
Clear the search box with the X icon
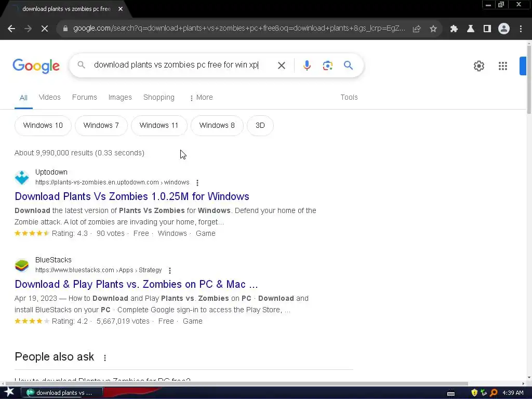pos(281,65)
